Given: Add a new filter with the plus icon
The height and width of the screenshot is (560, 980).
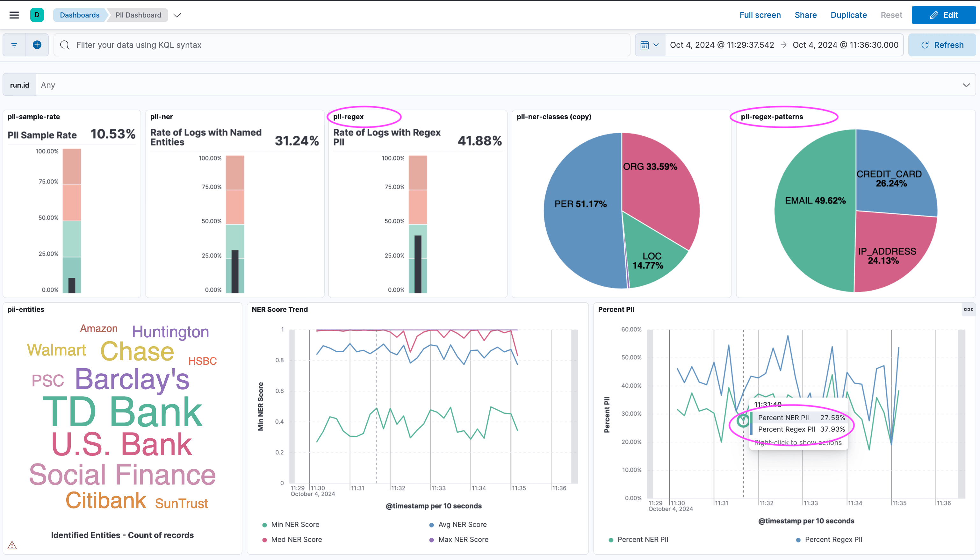Looking at the screenshot, I should [x=37, y=45].
